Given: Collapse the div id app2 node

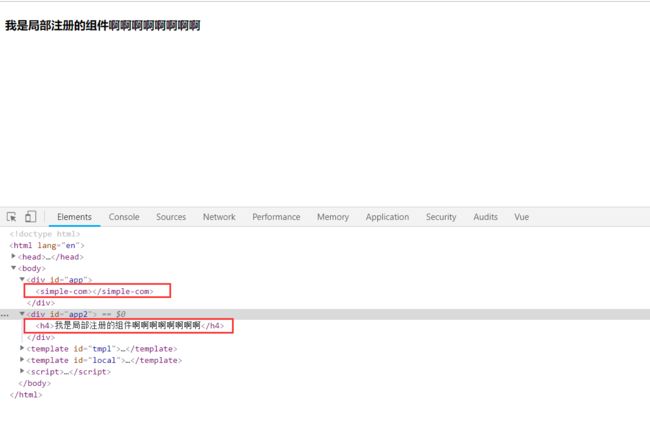Looking at the screenshot, I should (22, 314).
